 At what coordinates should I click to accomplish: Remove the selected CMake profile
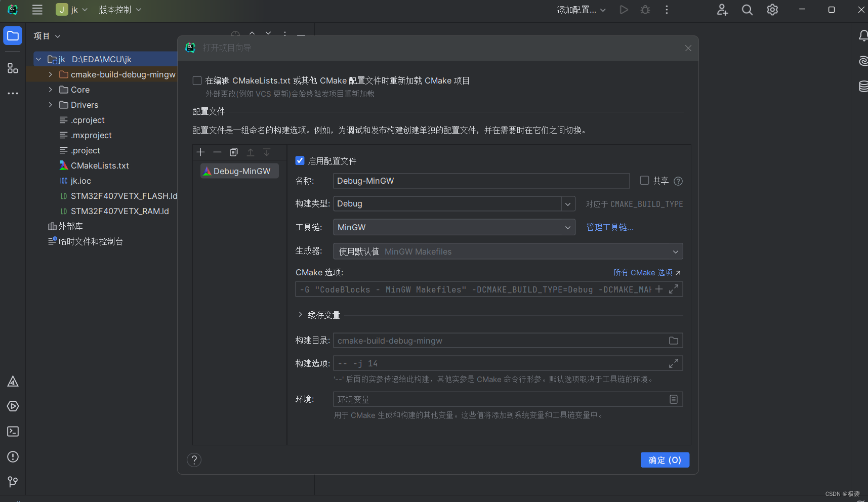217,152
